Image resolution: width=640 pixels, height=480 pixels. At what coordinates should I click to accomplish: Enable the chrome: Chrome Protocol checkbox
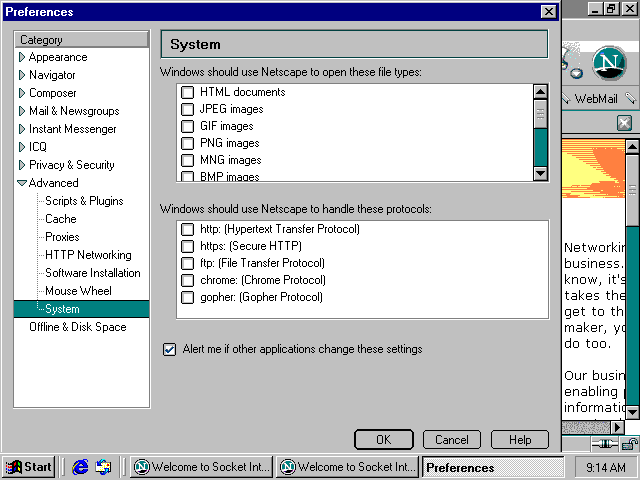pos(187,280)
